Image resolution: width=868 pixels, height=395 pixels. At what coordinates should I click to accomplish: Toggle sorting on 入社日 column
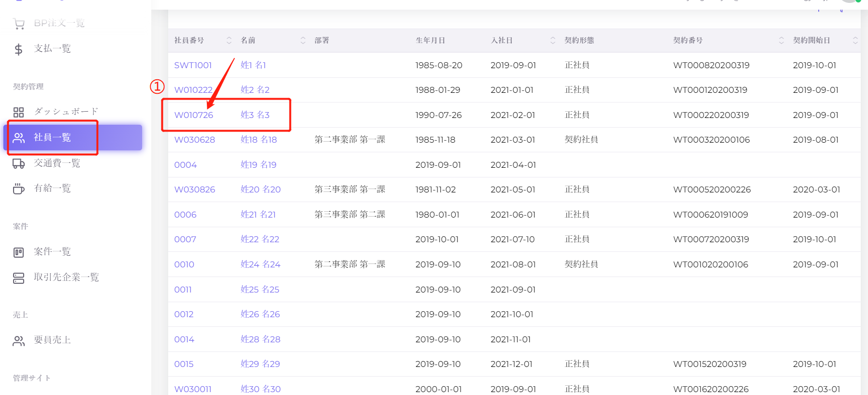click(x=553, y=41)
